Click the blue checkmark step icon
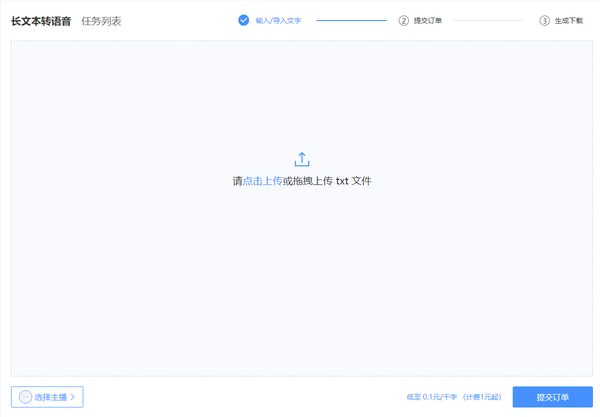600x417 pixels. click(243, 20)
